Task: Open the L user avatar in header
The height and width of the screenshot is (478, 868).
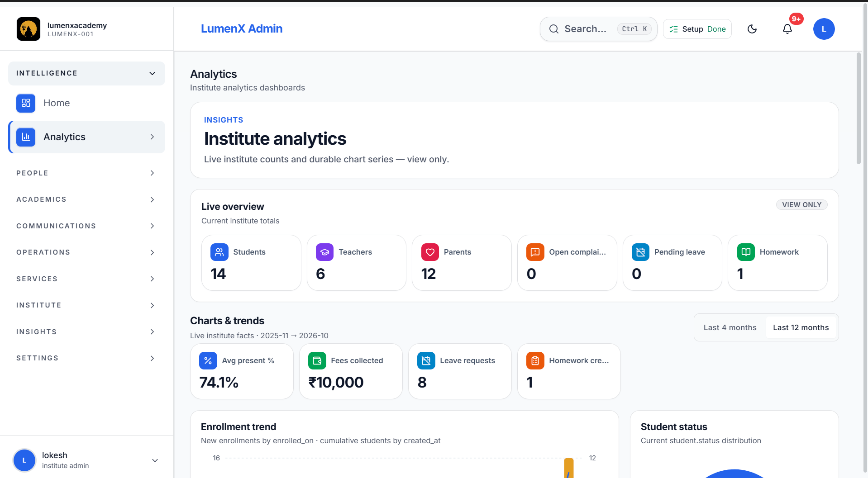Action: 824,29
